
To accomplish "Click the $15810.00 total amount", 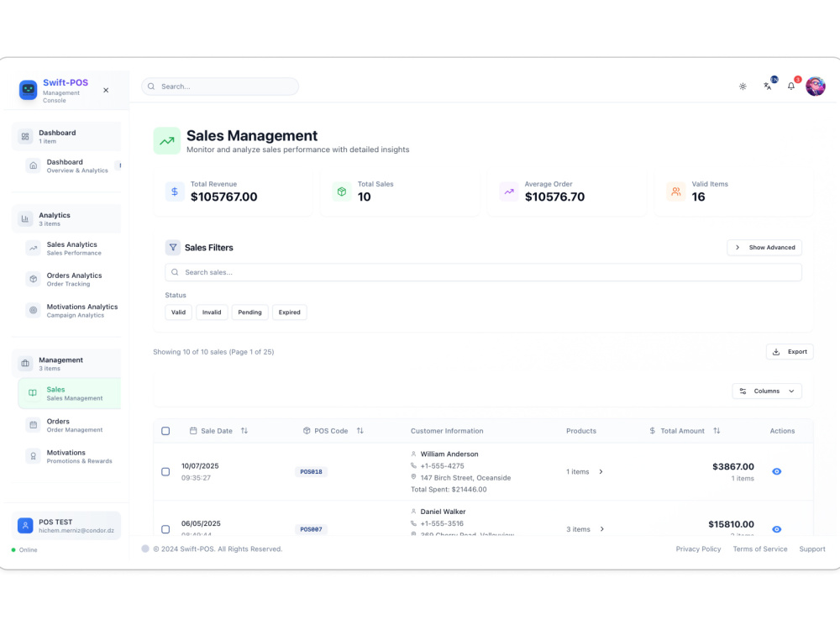I will tap(731, 524).
